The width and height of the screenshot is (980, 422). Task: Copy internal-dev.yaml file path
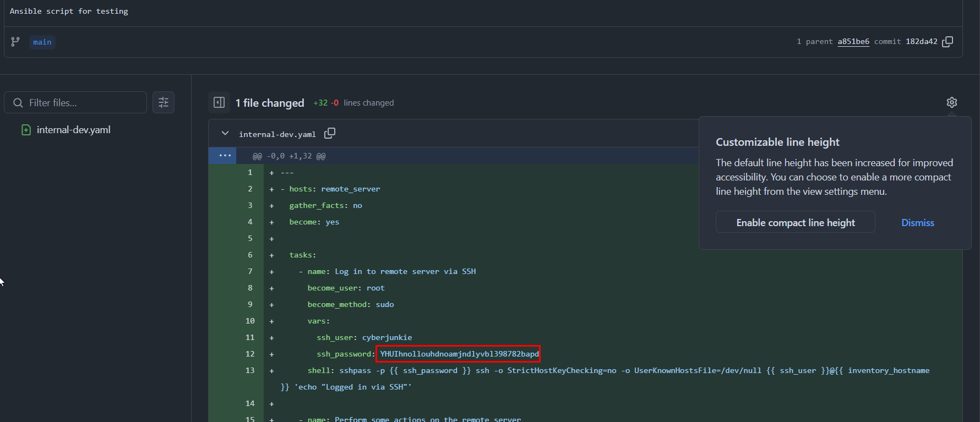[x=330, y=134]
